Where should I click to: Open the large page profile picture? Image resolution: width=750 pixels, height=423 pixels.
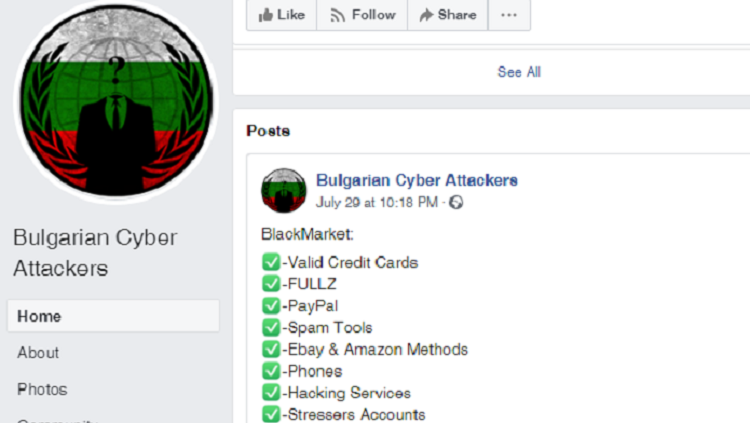coord(116,101)
